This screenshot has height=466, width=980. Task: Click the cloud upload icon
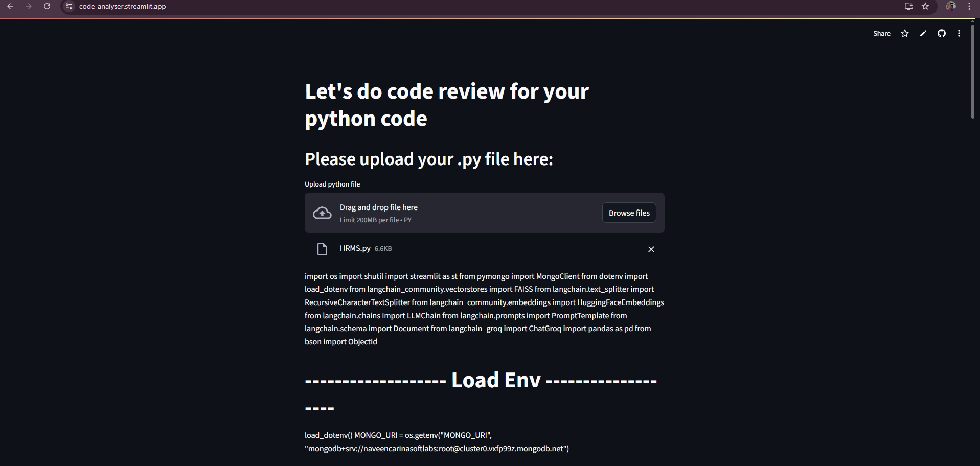[322, 213]
